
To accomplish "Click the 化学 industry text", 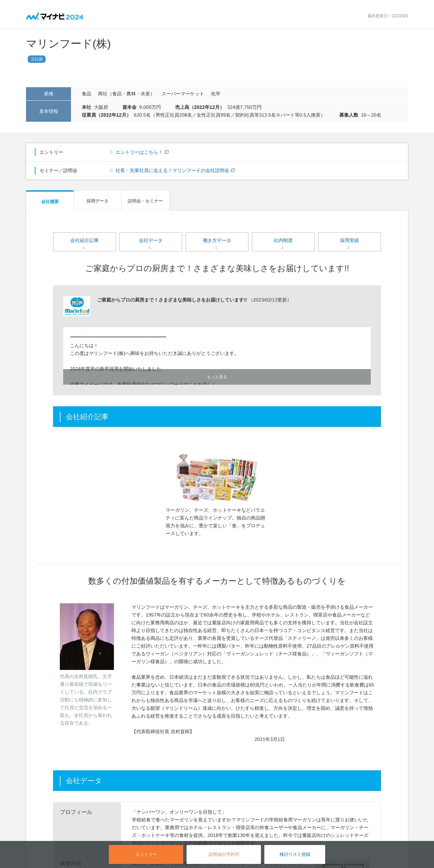I will coord(216,94).
